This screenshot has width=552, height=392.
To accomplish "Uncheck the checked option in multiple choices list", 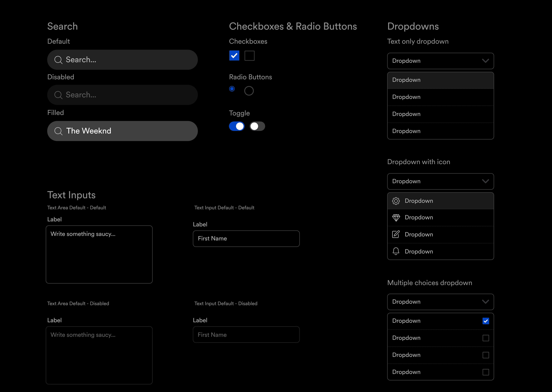I will tap(486, 321).
